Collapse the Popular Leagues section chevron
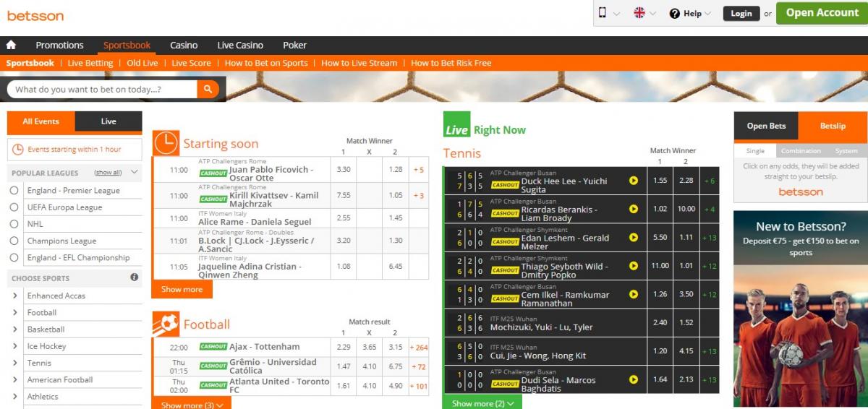This screenshot has height=409, width=868. point(135,173)
